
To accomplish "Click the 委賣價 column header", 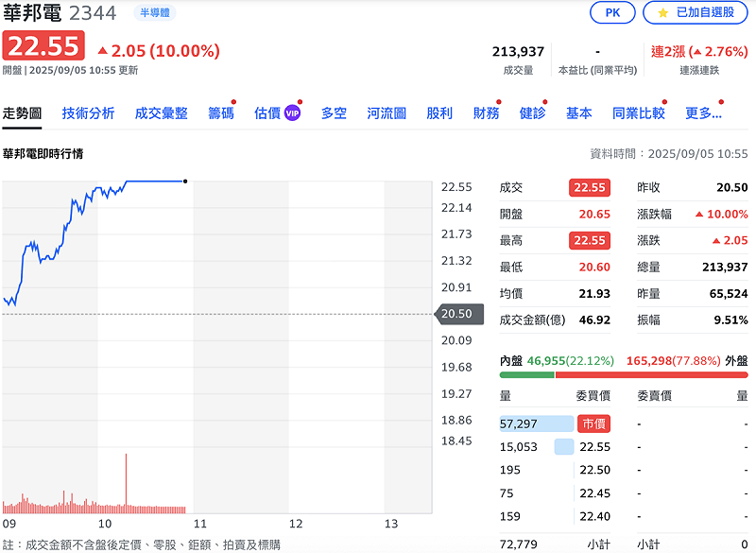I will pyautogui.click(x=654, y=396).
